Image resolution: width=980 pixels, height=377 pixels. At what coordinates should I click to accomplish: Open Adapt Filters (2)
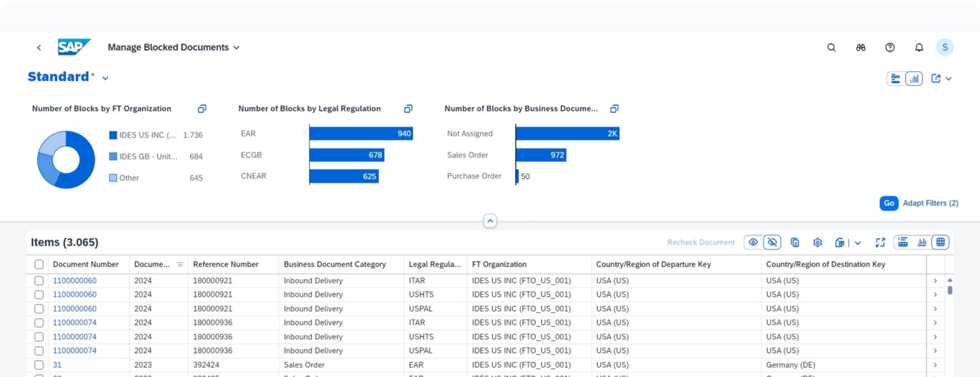tap(930, 203)
